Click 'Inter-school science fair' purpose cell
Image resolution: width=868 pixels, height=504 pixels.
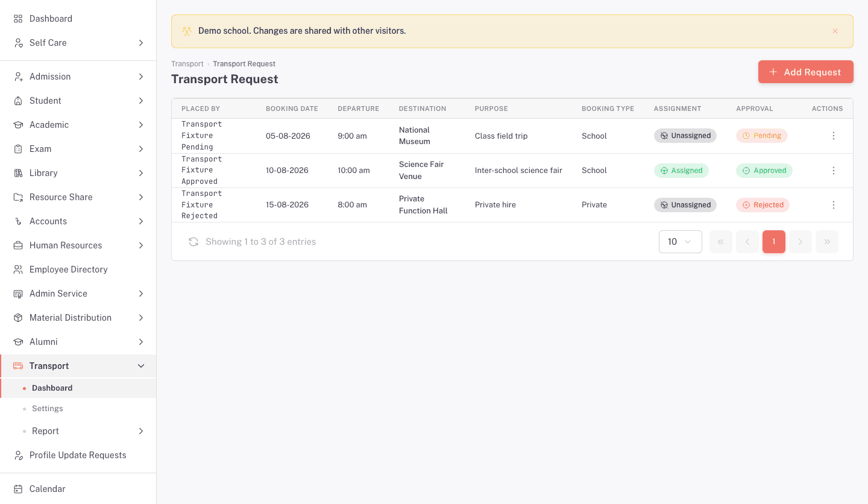pos(518,171)
